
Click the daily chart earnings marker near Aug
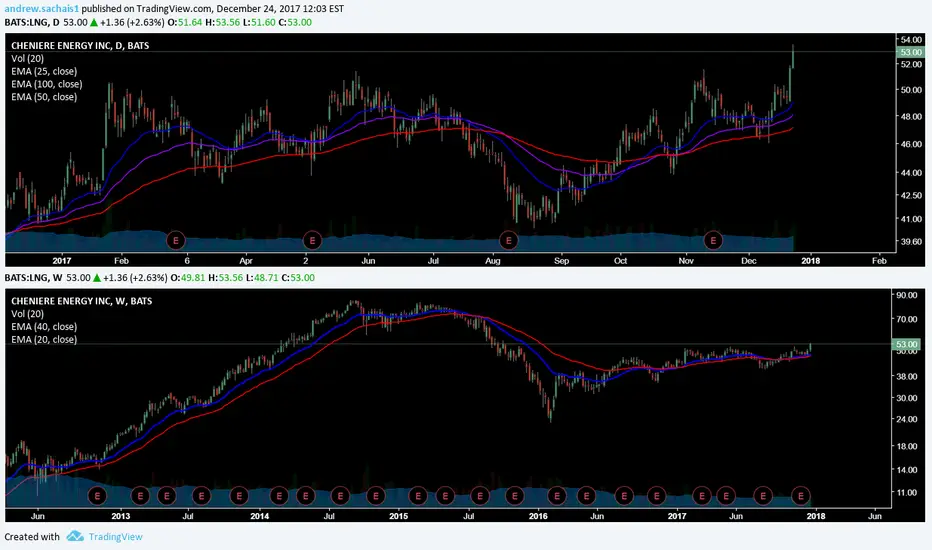508,240
